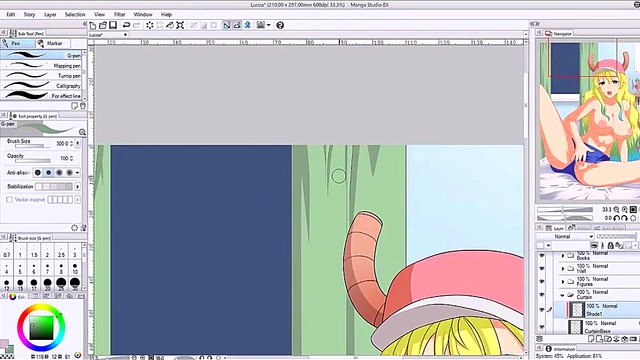Screen dimensions: 640x360
Task: Click the new raster layer icon
Action: click(591, 339)
